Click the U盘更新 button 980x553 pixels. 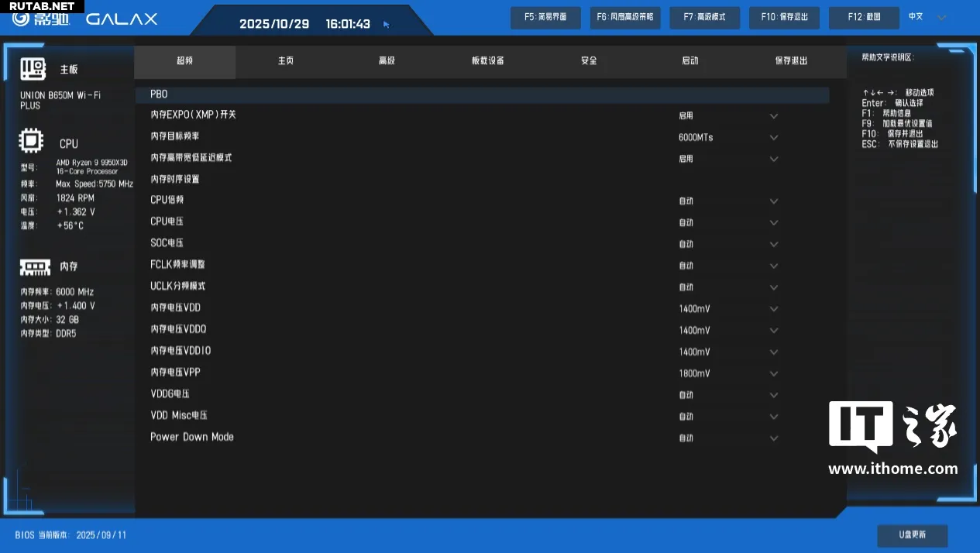click(x=912, y=535)
